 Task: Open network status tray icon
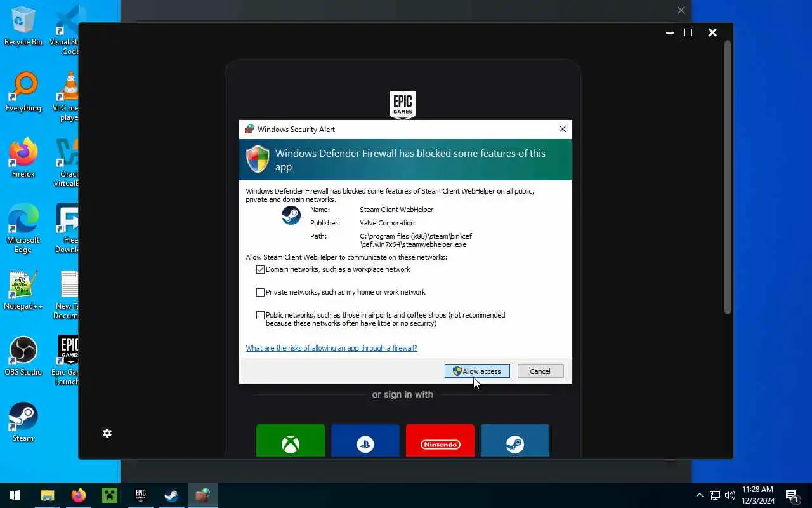click(715, 495)
